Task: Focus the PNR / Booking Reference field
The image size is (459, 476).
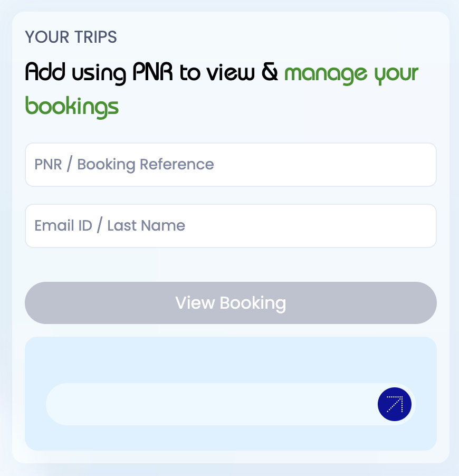Action: [x=231, y=165]
